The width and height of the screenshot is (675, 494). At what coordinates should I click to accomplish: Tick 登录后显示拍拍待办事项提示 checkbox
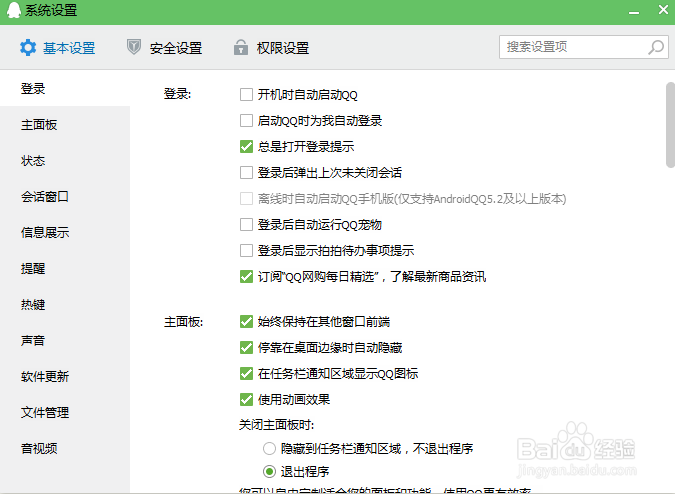(x=246, y=250)
